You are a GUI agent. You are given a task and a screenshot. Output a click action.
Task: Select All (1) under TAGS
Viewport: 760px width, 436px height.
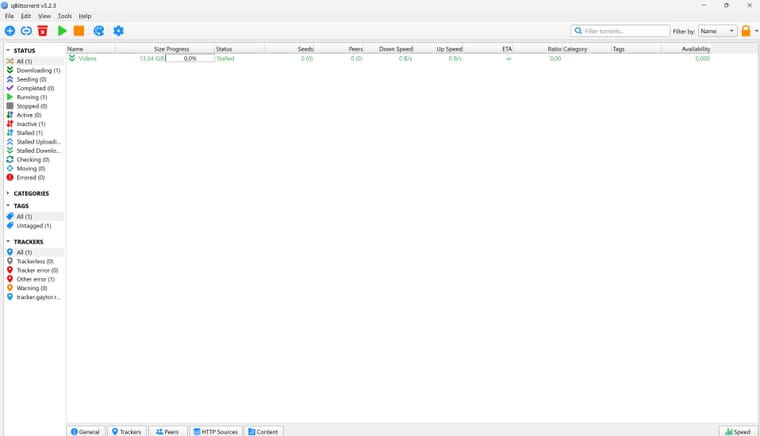click(34, 217)
